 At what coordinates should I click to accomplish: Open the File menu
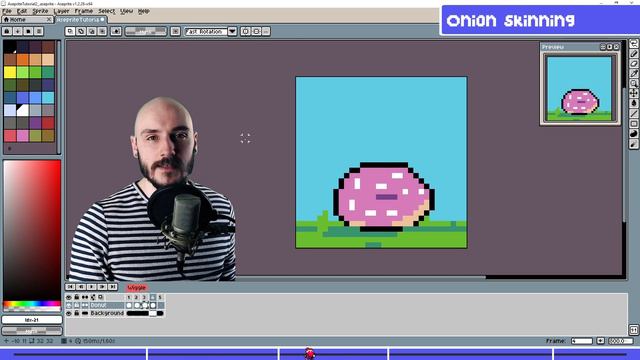7,11
